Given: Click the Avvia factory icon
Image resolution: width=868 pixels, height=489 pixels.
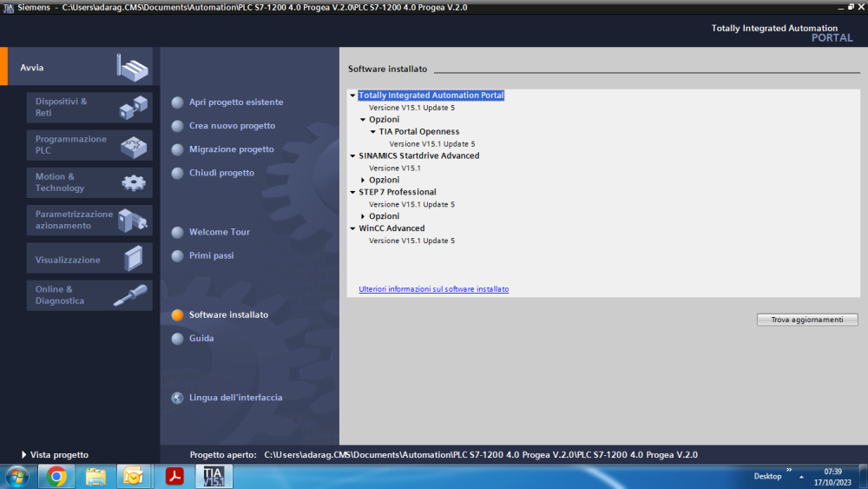Looking at the screenshot, I should pyautogui.click(x=132, y=68).
